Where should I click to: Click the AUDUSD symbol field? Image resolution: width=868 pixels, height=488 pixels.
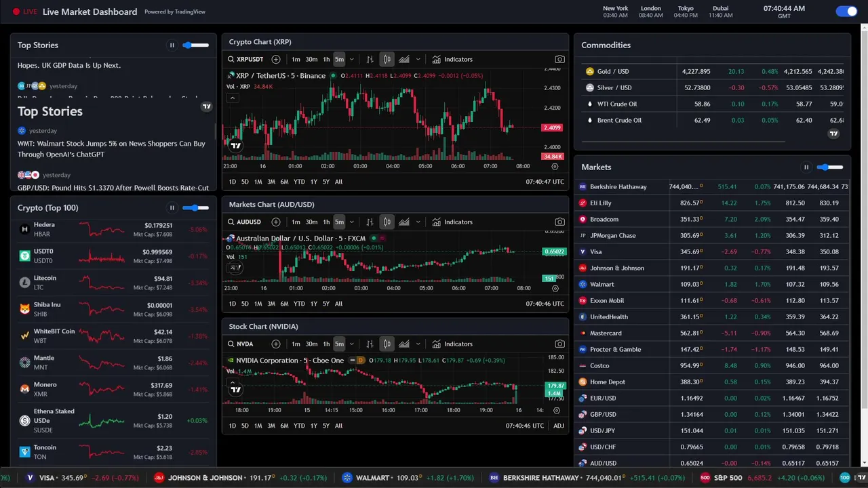pyautogui.click(x=249, y=222)
